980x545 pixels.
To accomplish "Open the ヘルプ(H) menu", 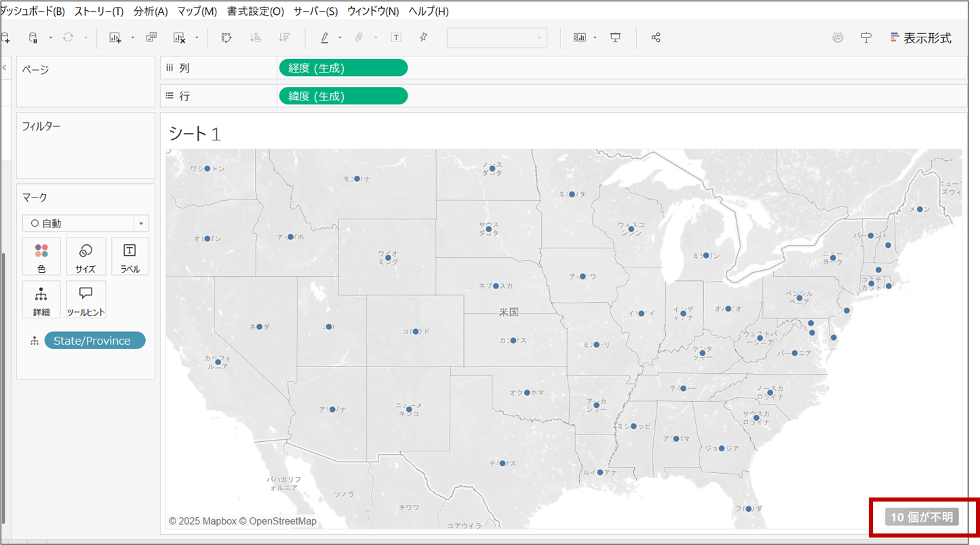I will pyautogui.click(x=429, y=12).
